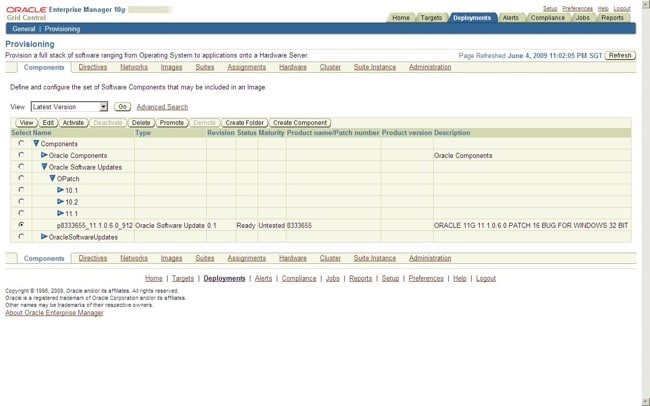Open the Setup link in header
Screen dimensions: 650x406
click(550, 8)
